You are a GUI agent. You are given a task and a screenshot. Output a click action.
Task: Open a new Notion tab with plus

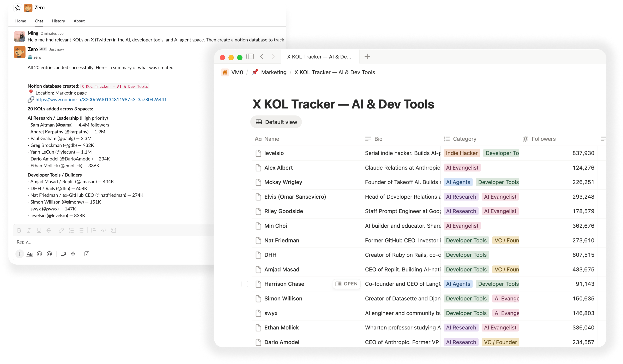367,57
